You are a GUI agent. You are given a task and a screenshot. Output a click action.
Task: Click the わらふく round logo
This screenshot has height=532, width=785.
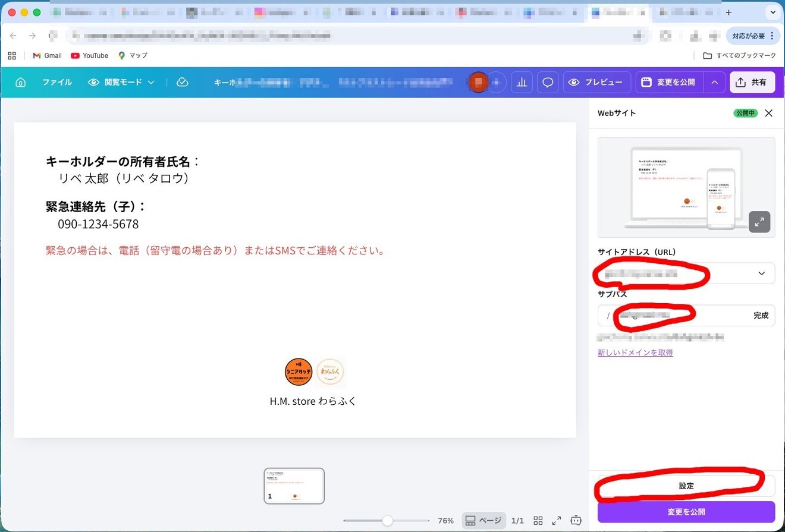click(330, 372)
